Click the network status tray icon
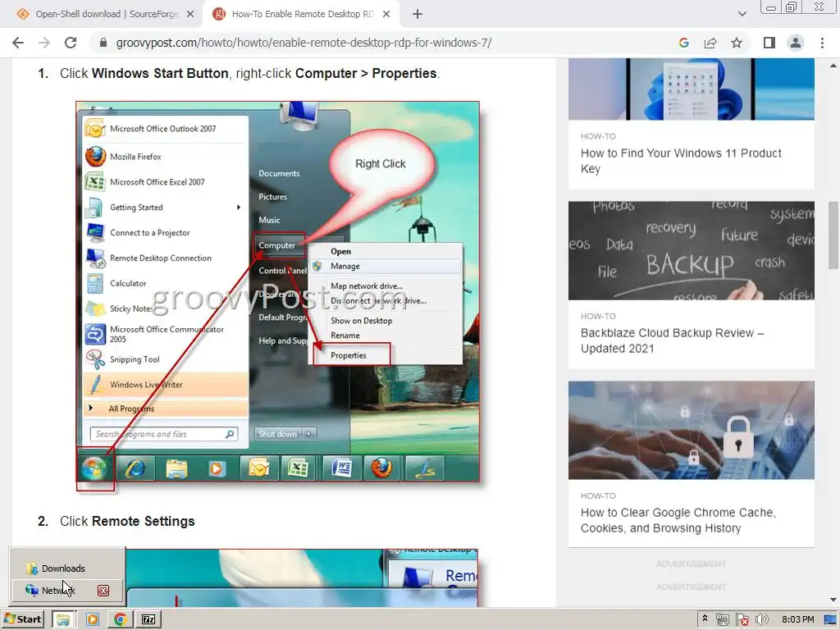Screen dimensions: 840x630 point(722,620)
